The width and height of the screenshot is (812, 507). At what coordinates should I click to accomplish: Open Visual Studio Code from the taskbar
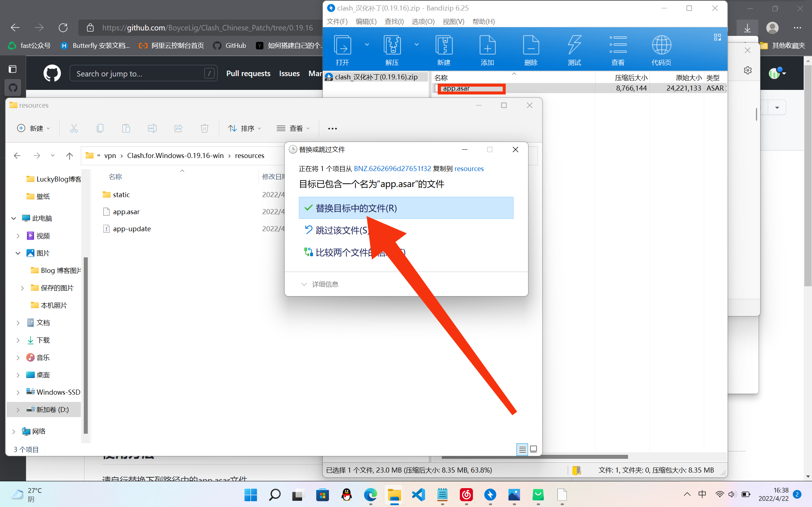418,495
